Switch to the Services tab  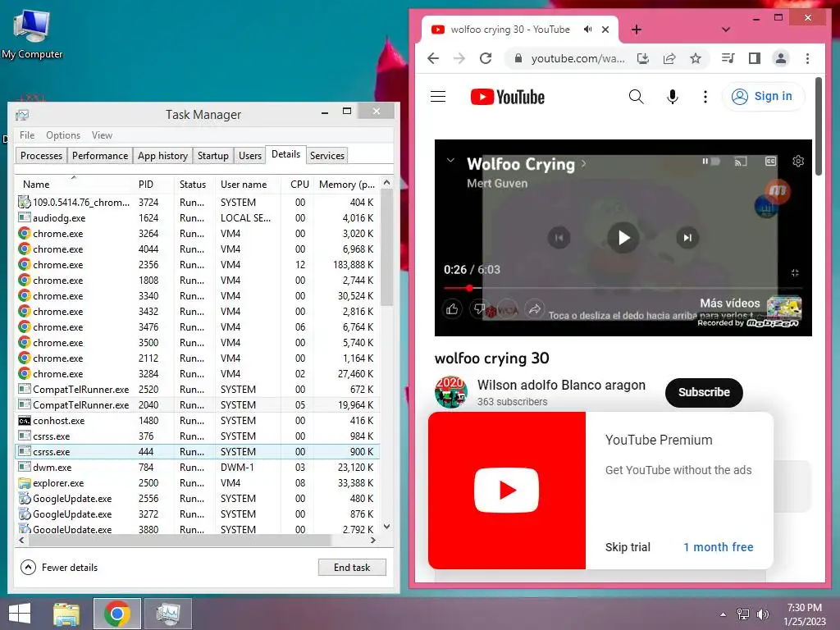326,155
